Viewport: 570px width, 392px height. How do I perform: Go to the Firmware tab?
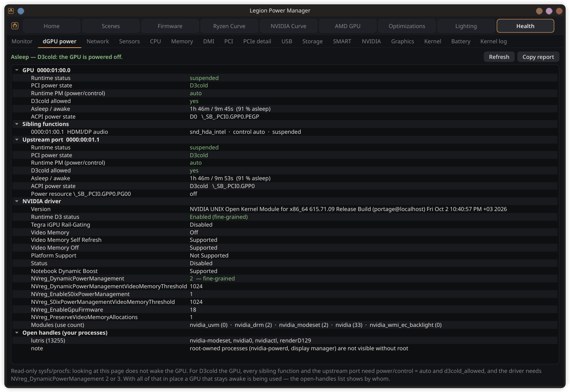(x=170, y=26)
